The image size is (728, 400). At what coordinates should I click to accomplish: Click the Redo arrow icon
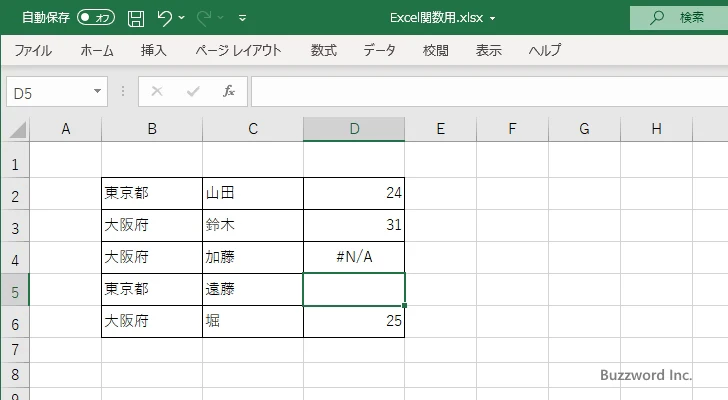pos(203,18)
